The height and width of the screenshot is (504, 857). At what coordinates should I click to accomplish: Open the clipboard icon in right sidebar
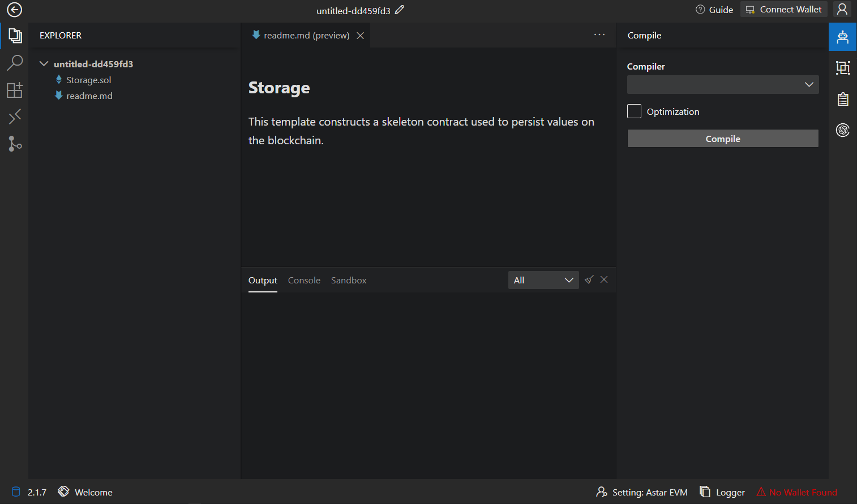coord(843,99)
